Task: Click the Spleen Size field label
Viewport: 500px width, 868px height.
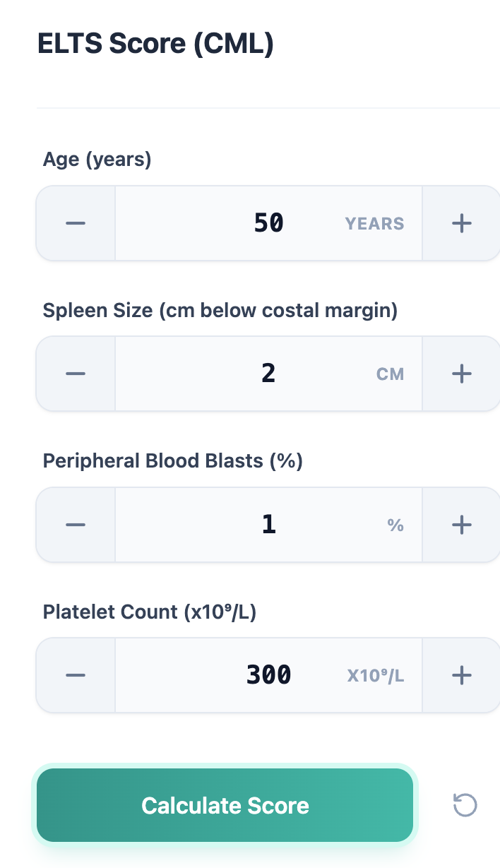Action: click(220, 310)
